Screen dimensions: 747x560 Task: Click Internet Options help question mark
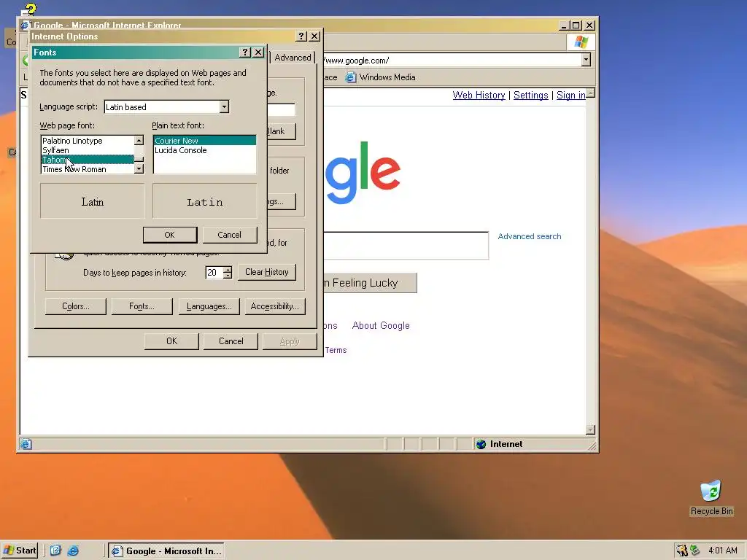(301, 36)
